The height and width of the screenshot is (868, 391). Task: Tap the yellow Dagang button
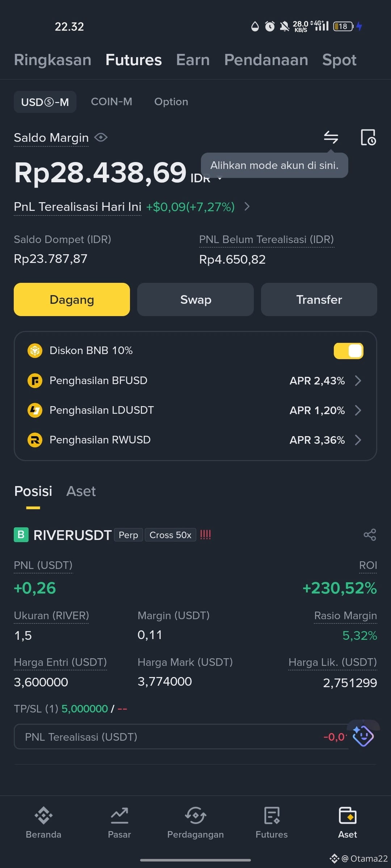coord(72,299)
